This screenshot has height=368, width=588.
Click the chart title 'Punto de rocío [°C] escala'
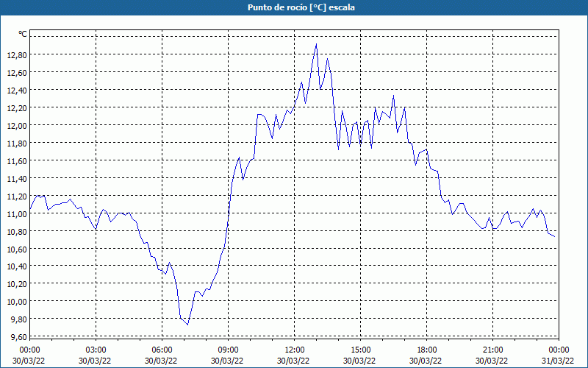tap(301, 7)
